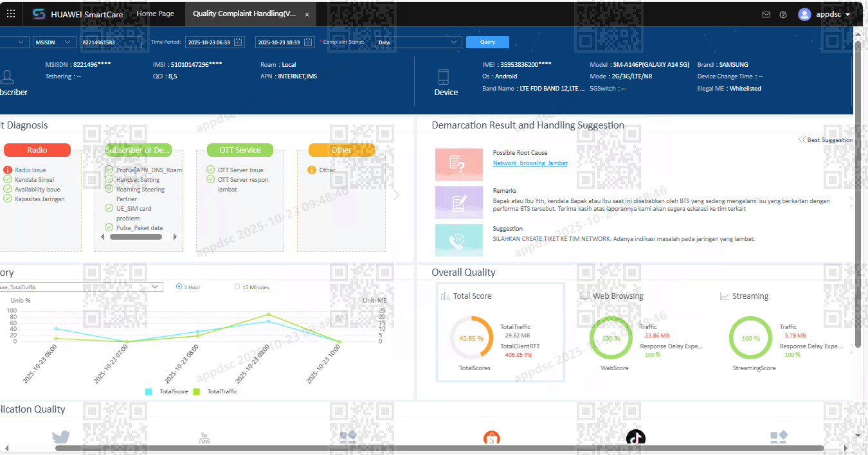Click the TotalClientRTT 406.05 ms value

click(518, 355)
